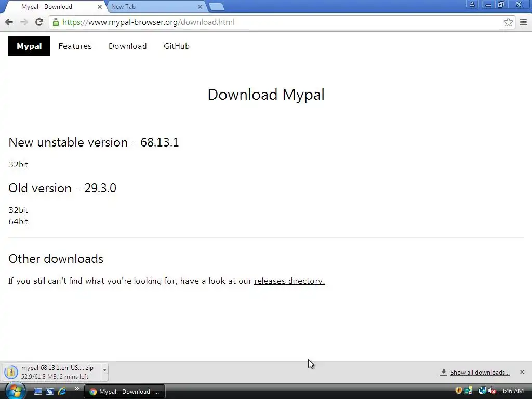The width and height of the screenshot is (532, 399).
Task: Open the Chrome hamburger menu
Action: 523,22
